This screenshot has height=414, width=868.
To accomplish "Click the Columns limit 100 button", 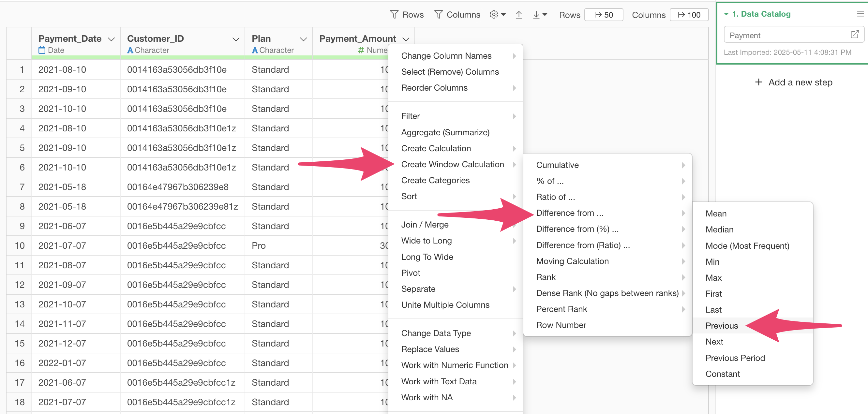I will tap(689, 15).
